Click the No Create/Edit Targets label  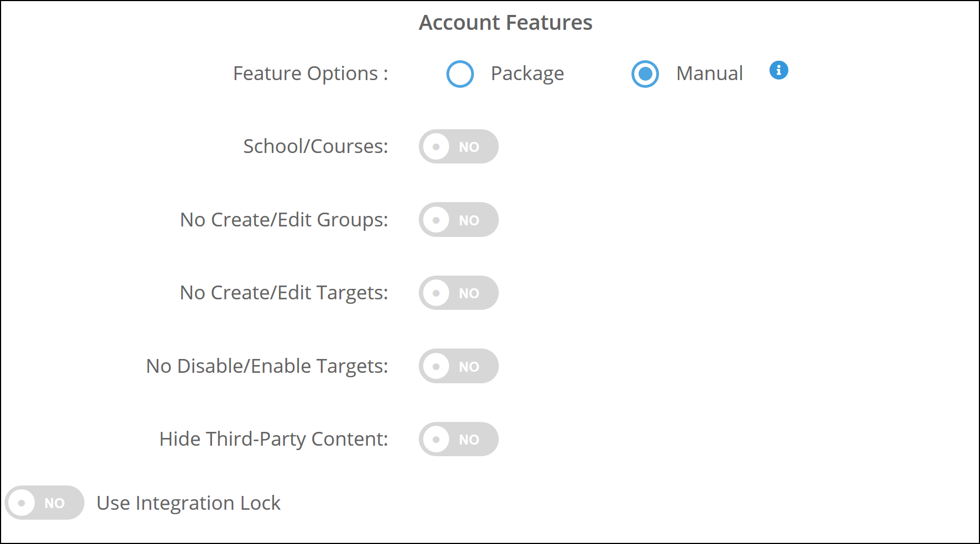pos(284,293)
